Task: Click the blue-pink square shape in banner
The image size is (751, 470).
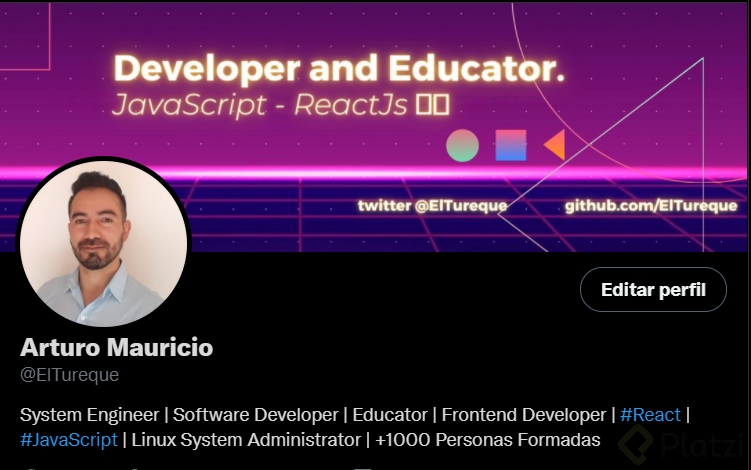Action: (x=511, y=145)
